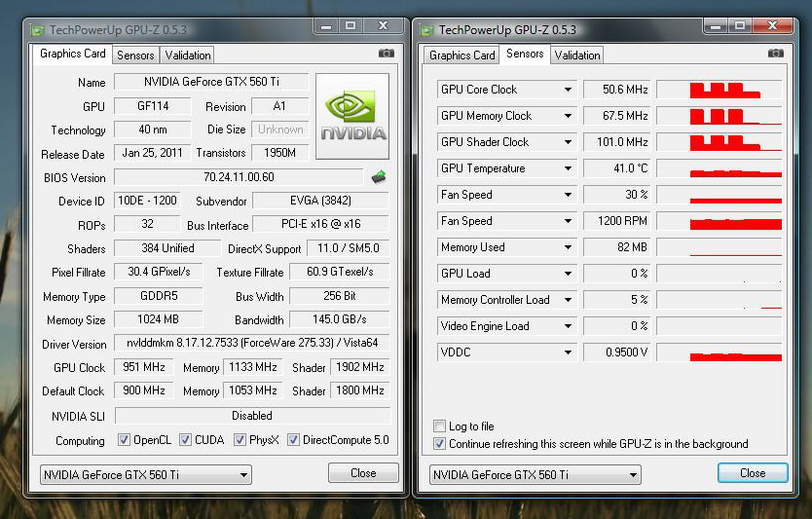Open the GPU Shader Clock sensor dropdown

click(568, 142)
